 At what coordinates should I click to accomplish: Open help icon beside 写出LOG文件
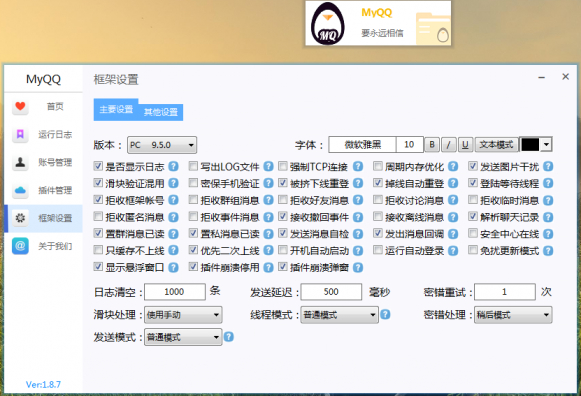tap(268, 167)
